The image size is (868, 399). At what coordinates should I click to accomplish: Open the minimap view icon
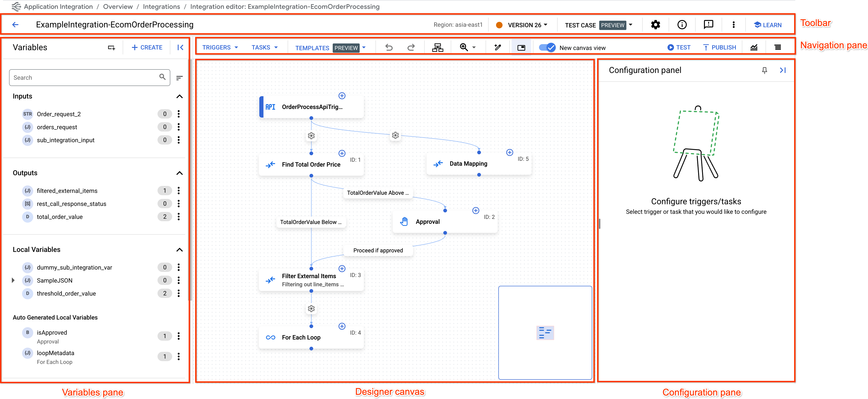[521, 47]
